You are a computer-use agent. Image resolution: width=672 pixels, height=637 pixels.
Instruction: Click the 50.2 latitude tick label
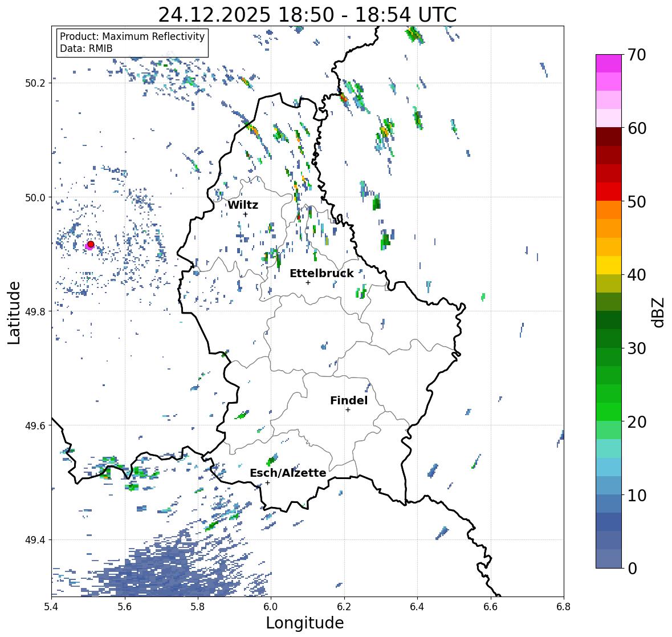coord(35,83)
